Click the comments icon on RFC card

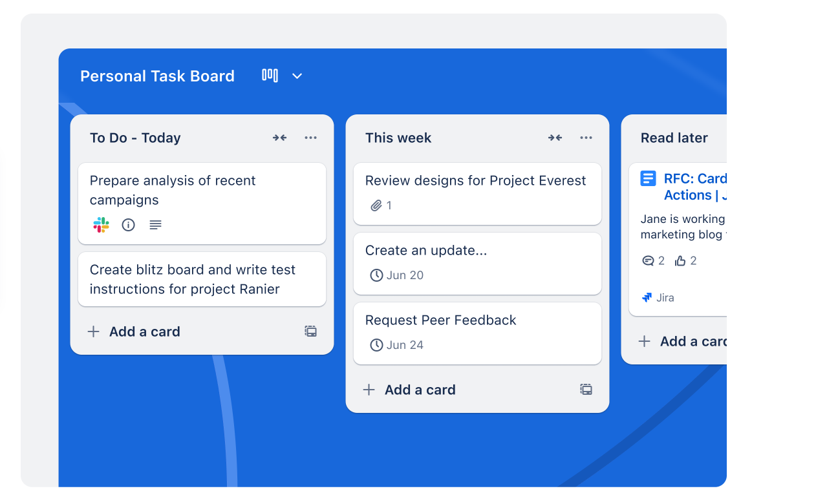tap(648, 261)
